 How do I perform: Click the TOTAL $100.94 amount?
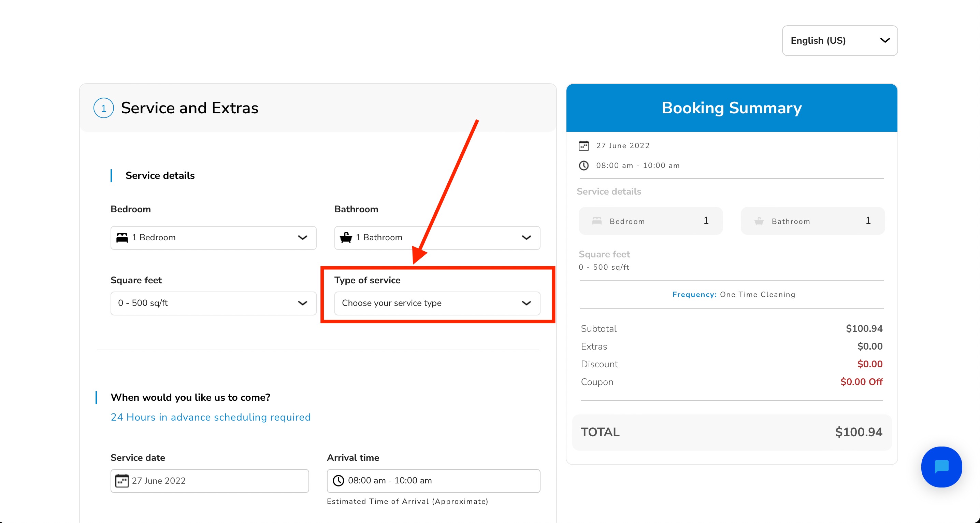[x=858, y=432]
